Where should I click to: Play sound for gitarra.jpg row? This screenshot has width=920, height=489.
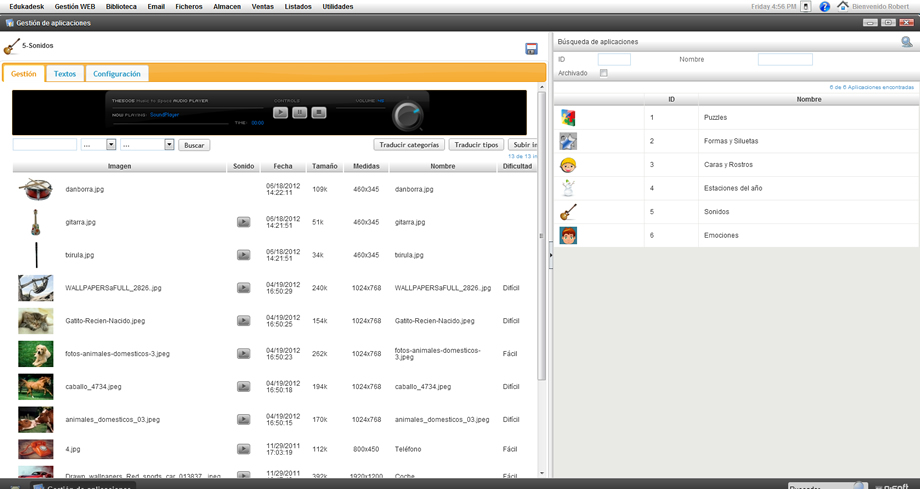(243, 222)
